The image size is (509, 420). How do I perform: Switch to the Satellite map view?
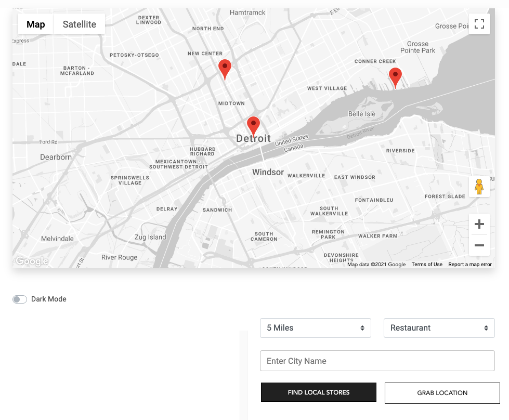click(x=79, y=24)
